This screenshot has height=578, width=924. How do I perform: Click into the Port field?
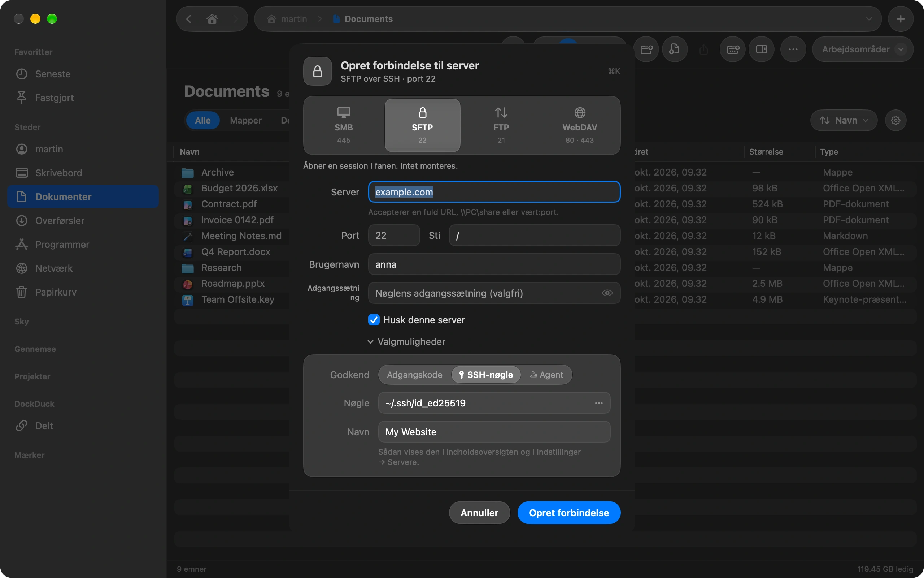click(x=394, y=235)
